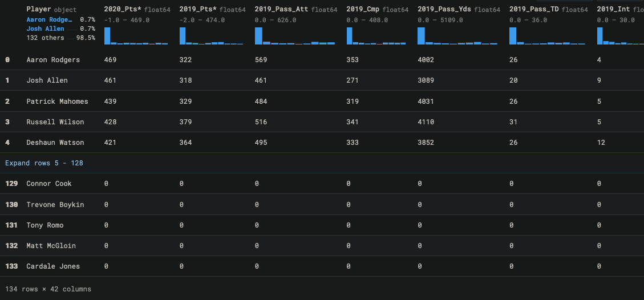Click Patrick Mahomes 2019 points value 329
This screenshot has width=644, height=300.
[185, 102]
